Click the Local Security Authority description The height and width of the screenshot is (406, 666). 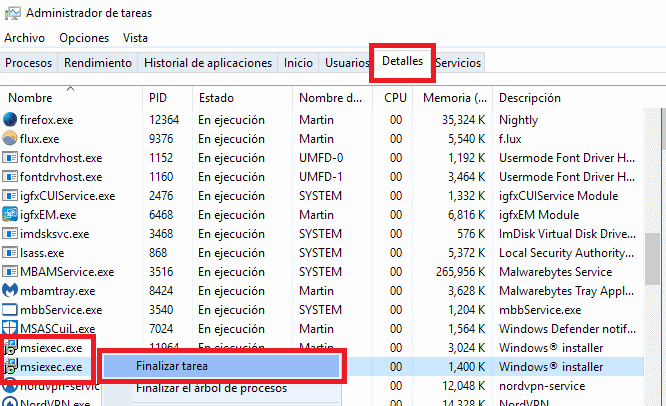point(567,253)
